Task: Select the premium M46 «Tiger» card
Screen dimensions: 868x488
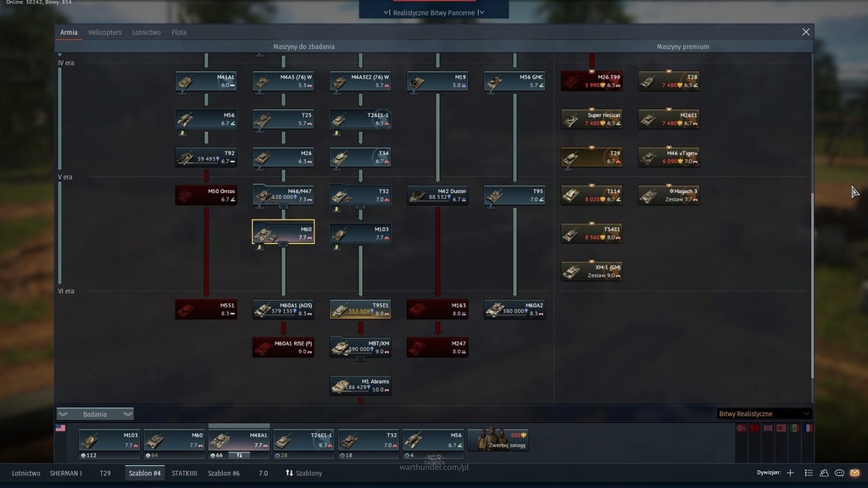Action: pyautogui.click(x=669, y=157)
